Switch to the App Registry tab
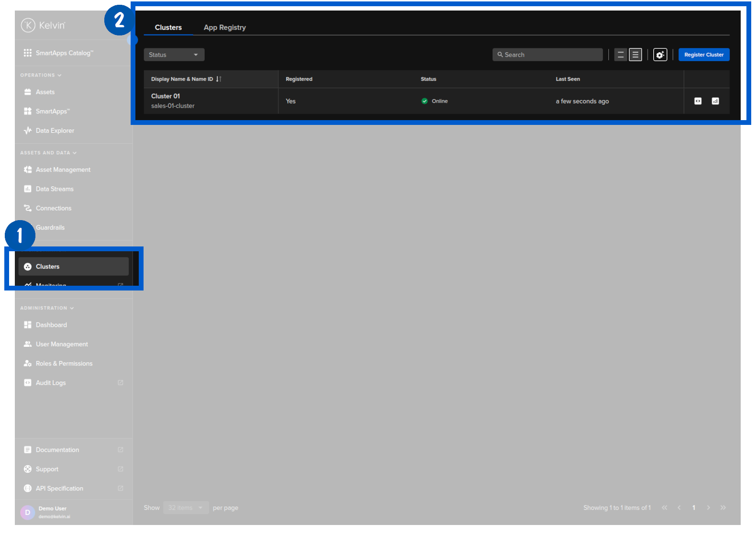This screenshot has width=756, height=536. (224, 28)
